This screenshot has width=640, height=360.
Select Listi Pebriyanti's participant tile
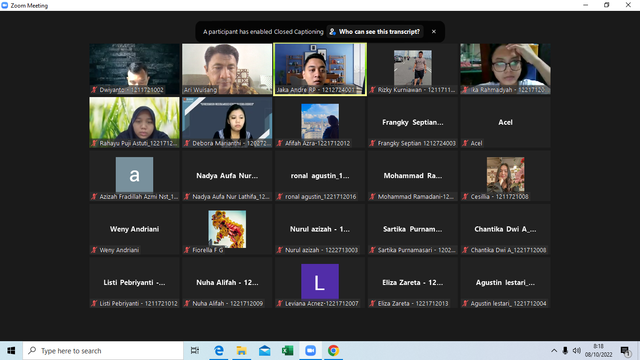point(135,283)
